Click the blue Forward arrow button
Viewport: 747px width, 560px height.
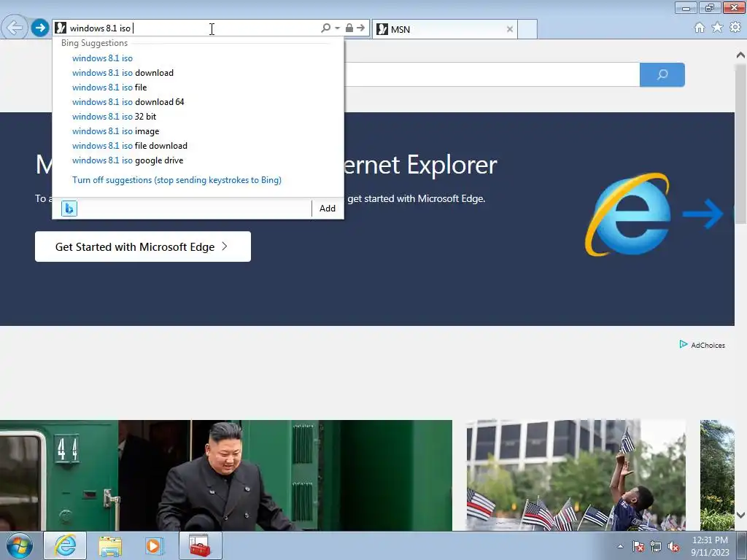(40, 28)
